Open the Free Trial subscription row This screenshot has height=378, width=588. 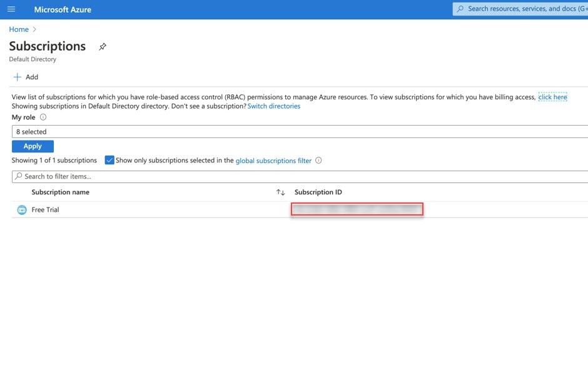(x=300, y=210)
